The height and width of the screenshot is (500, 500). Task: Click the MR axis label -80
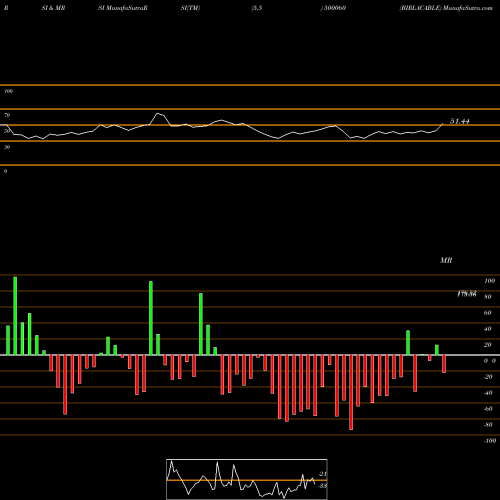pos(488,425)
